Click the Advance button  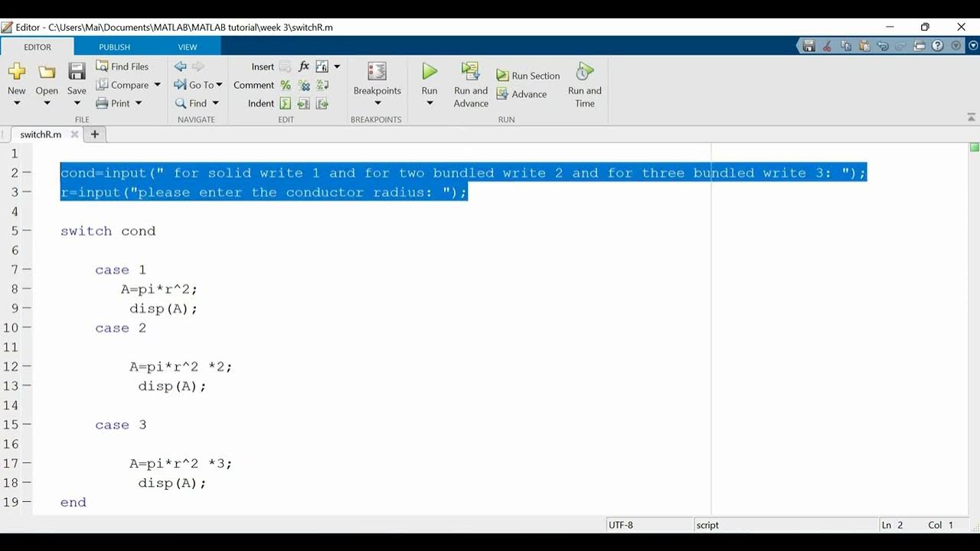coord(521,94)
